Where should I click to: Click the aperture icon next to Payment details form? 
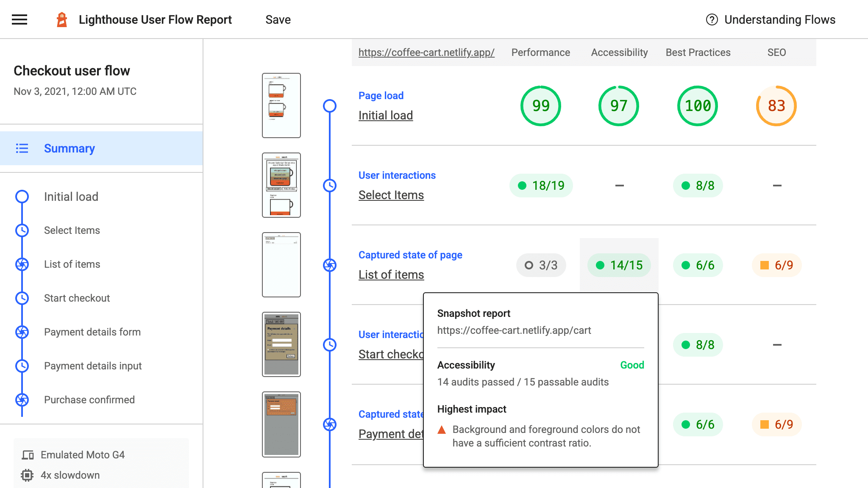pos(22,332)
